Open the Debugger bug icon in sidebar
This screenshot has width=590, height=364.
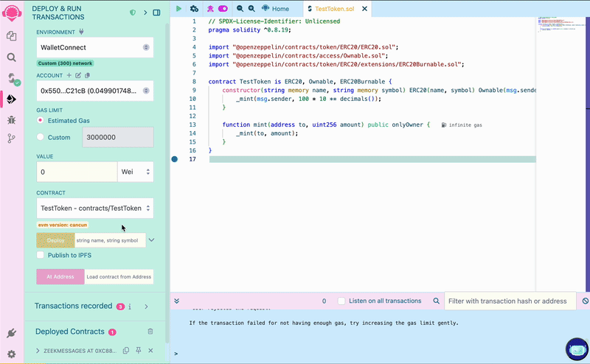(11, 119)
